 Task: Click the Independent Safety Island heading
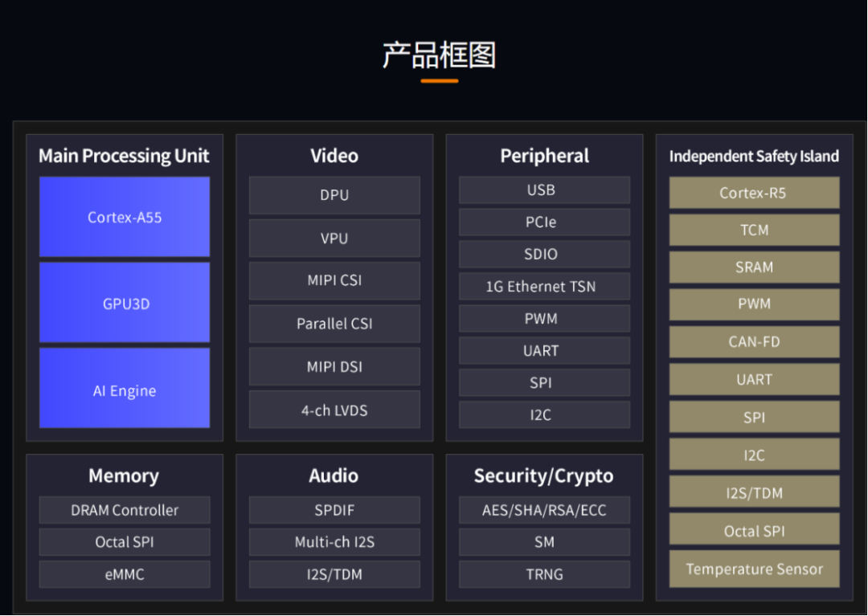point(754,157)
